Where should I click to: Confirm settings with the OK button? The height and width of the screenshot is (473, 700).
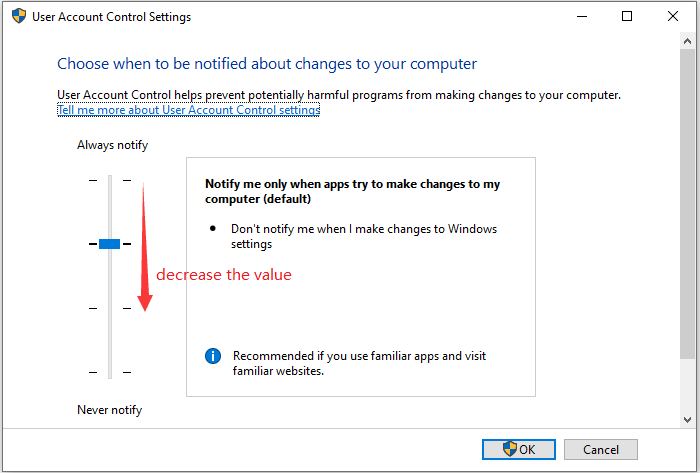coord(519,449)
